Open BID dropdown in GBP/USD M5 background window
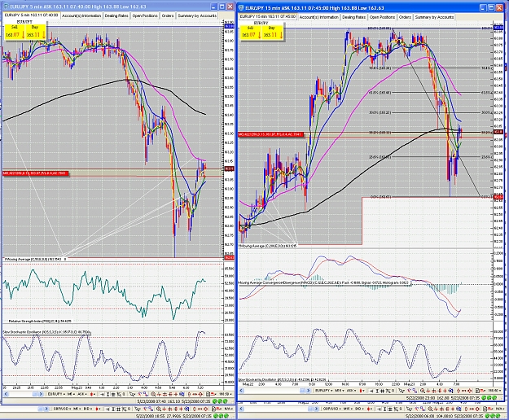 coord(88,409)
